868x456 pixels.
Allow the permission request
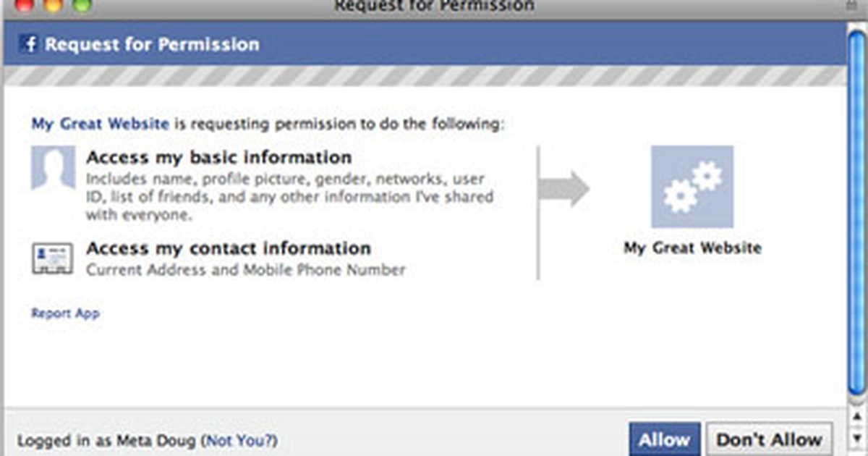click(664, 439)
